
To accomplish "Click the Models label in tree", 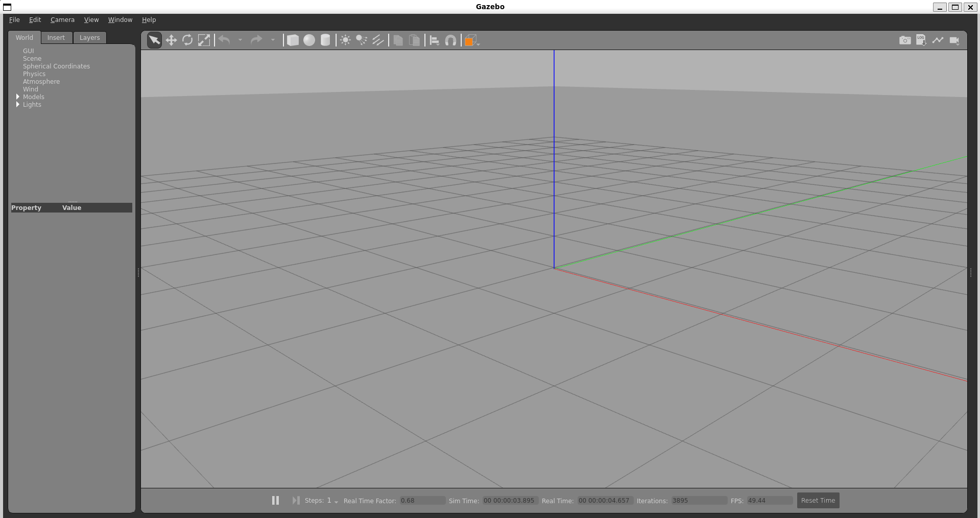I will tap(34, 97).
